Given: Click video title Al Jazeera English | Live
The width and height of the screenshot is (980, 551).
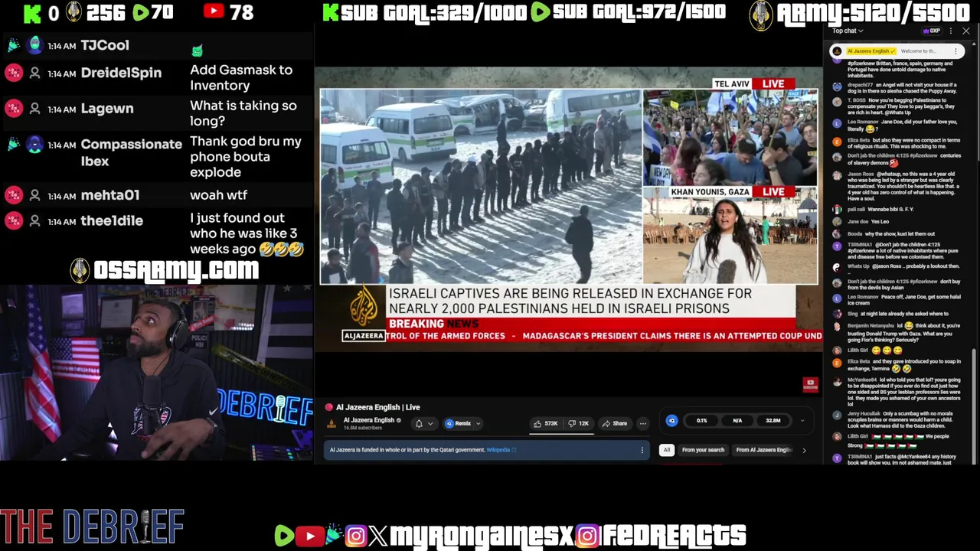Looking at the screenshot, I should 377,407.
